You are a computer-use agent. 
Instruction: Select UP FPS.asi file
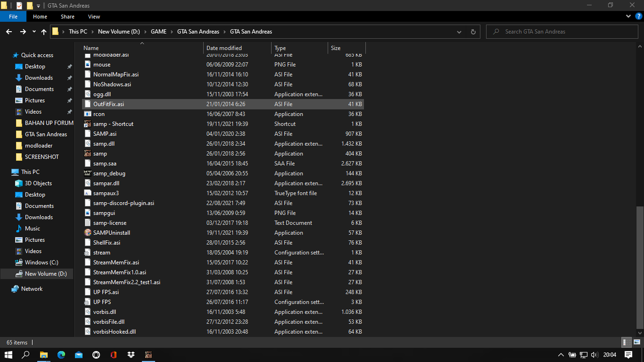click(x=222, y=292)
